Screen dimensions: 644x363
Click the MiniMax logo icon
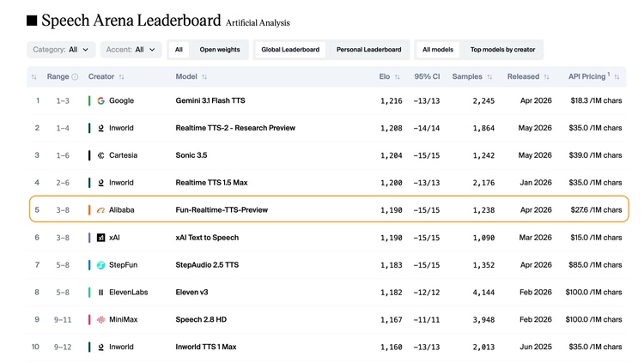(100, 319)
